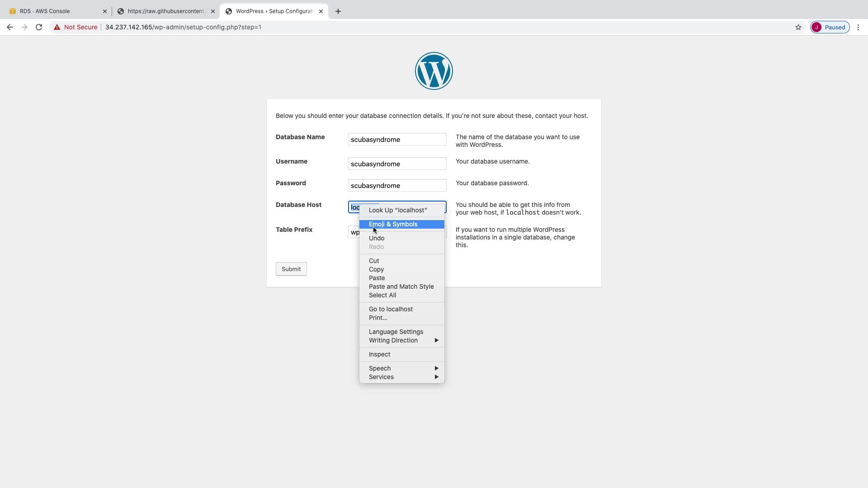Close the RDS AWS Console tab

coord(104,11)
